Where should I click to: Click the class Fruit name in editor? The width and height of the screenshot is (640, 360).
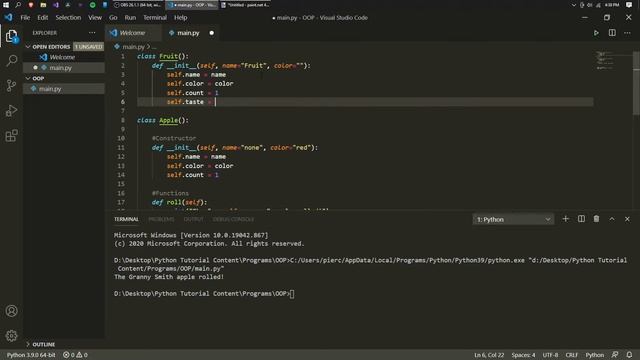(x=169, y=56)
